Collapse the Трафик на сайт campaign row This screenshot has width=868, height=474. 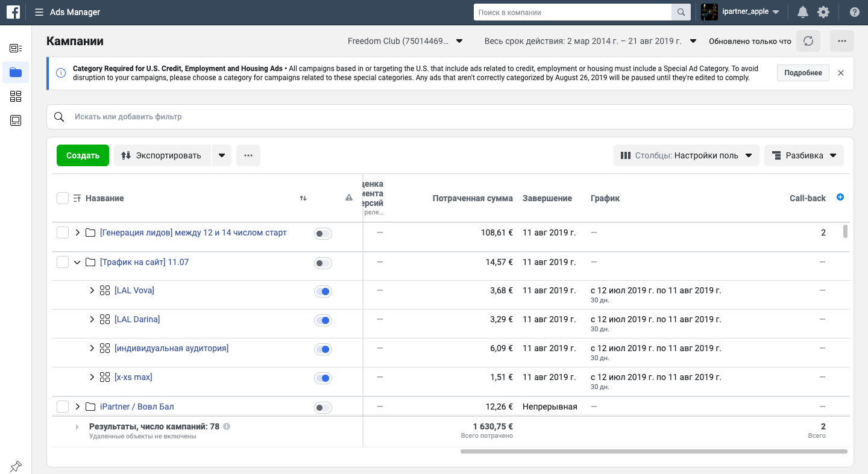coord(77,262)
